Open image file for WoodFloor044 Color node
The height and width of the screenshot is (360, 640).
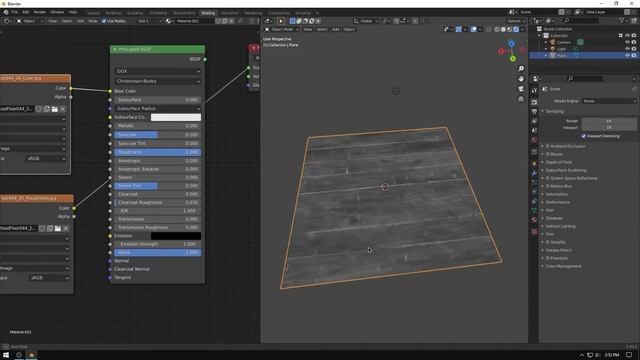[55, 109]
